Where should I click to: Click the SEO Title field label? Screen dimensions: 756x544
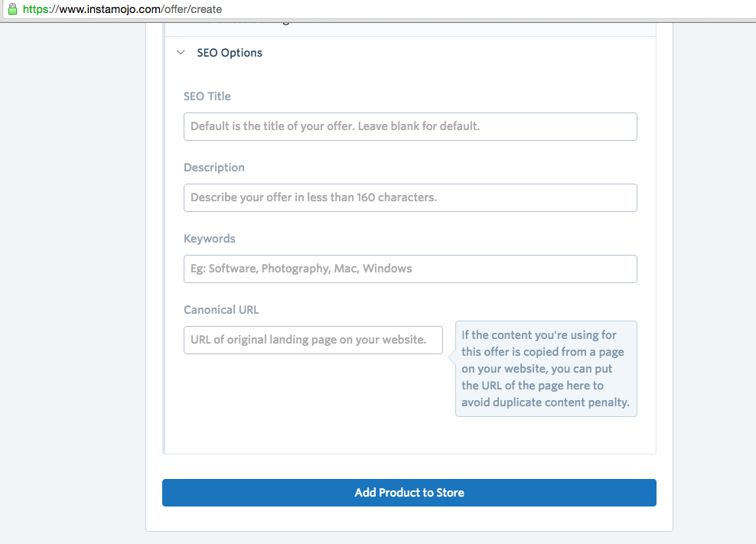click(x=207, y=96)
